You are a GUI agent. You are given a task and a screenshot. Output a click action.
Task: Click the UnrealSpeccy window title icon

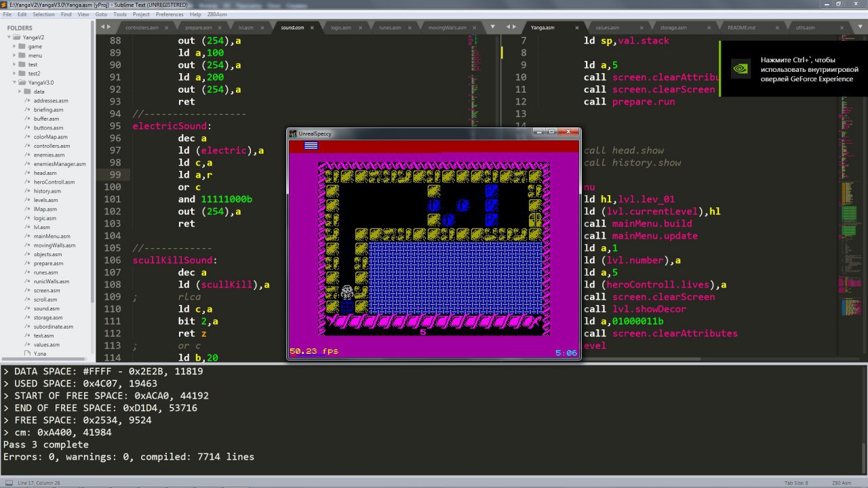(x=293, y=134)
